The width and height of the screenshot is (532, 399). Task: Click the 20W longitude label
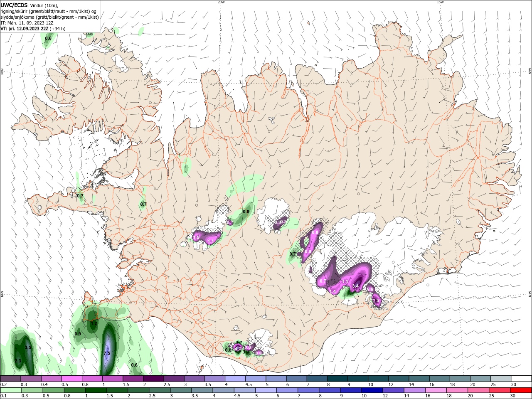pos(221,2)
